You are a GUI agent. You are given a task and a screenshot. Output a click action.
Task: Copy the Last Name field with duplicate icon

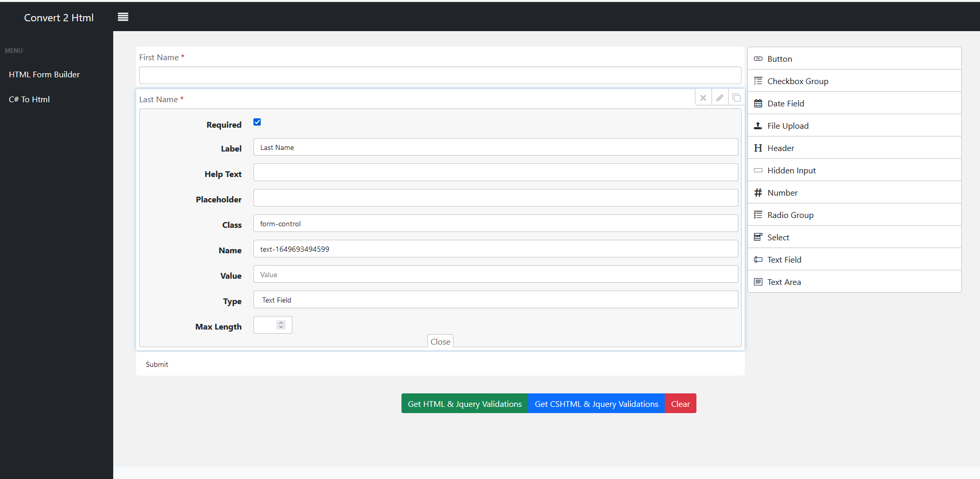(x=736, y=98)
